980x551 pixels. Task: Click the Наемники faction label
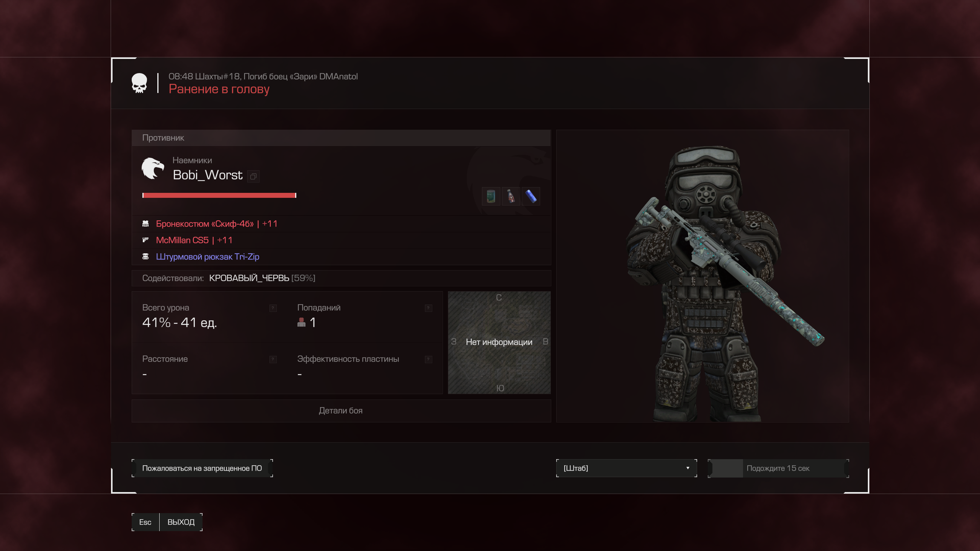tap(192, 160)
